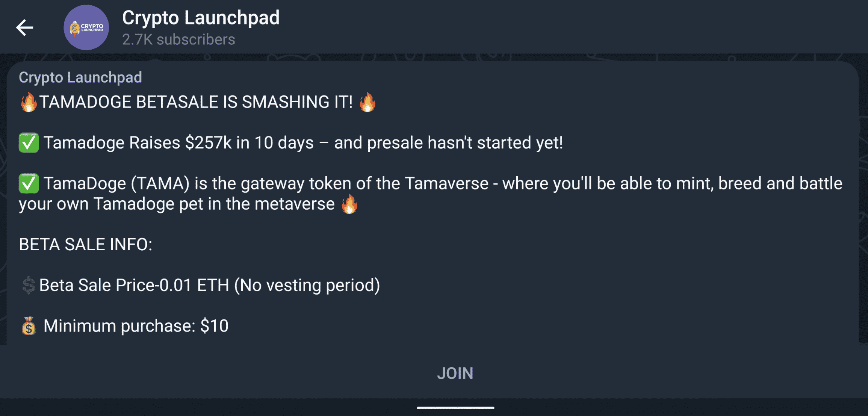Viewport: 868px width, 416px height.
Task: Tap the Beta Sale Price-0.01 ETH line
Action: (210, 285)
